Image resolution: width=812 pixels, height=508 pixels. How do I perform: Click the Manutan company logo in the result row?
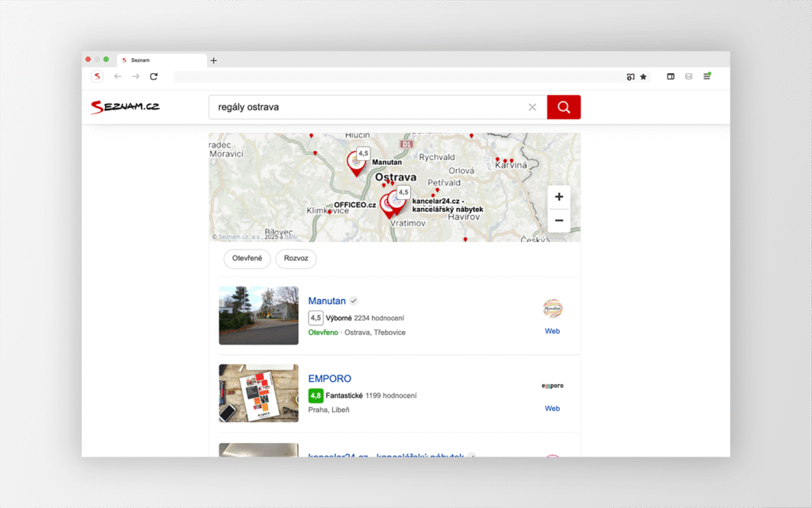pyautogui.click(x=553, y=309)
